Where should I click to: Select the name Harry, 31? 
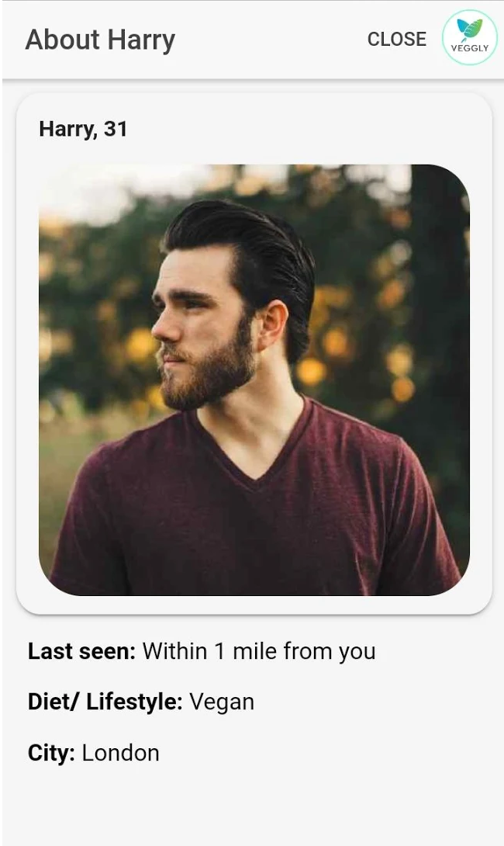tap(83, 129)
